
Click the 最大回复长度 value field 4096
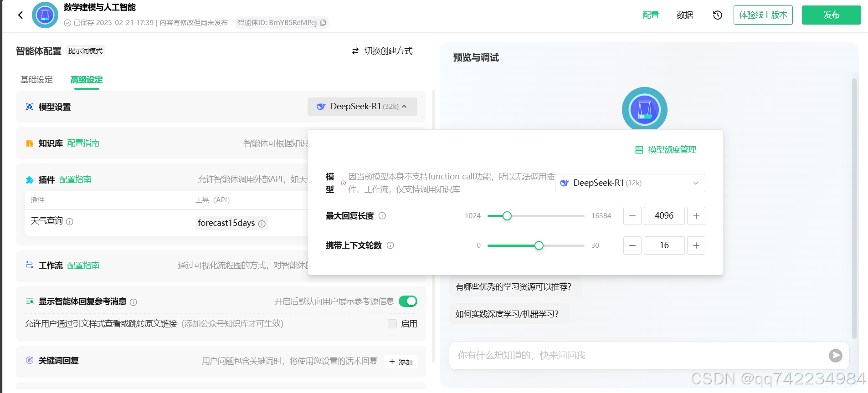664,216
